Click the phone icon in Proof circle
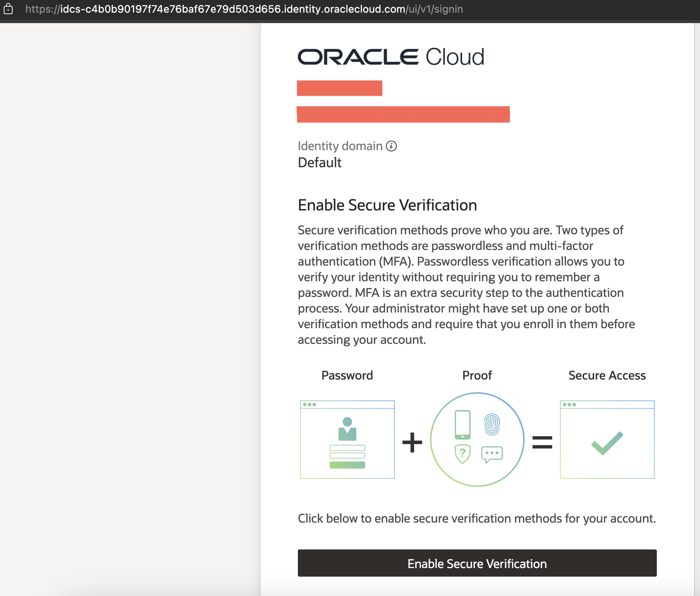 pos(462,425)
